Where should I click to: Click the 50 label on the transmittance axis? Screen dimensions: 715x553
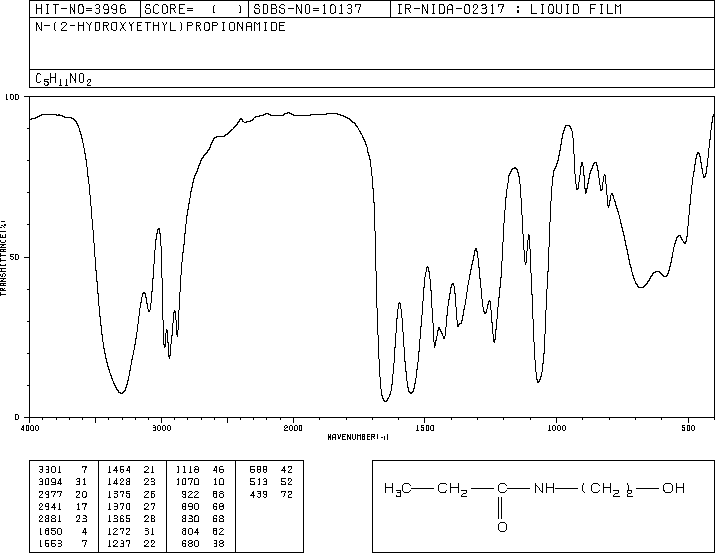15,257
